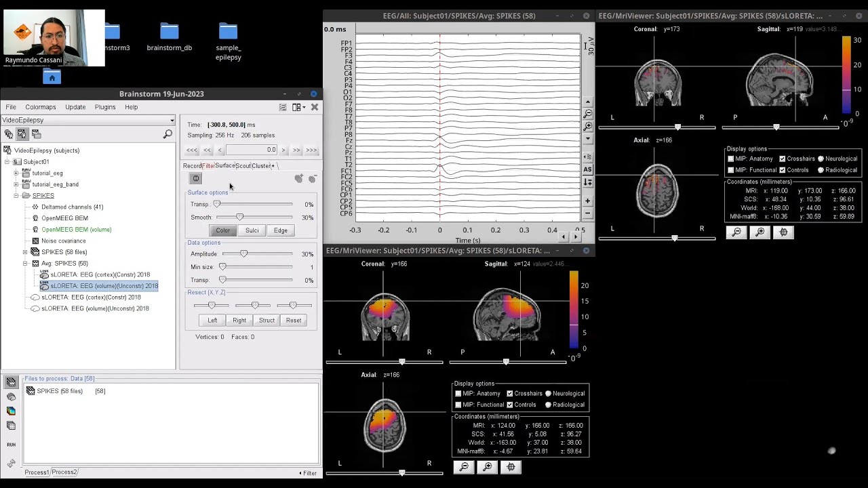Switch to the Process2 tab
The image size is (868, 488).
point(64,472)
